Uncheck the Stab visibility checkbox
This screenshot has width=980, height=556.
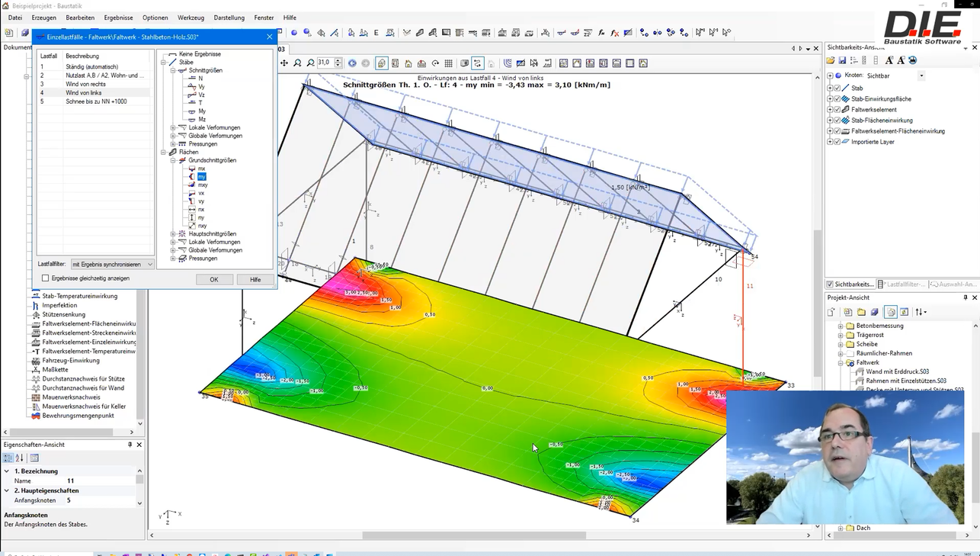pos(837,88)
